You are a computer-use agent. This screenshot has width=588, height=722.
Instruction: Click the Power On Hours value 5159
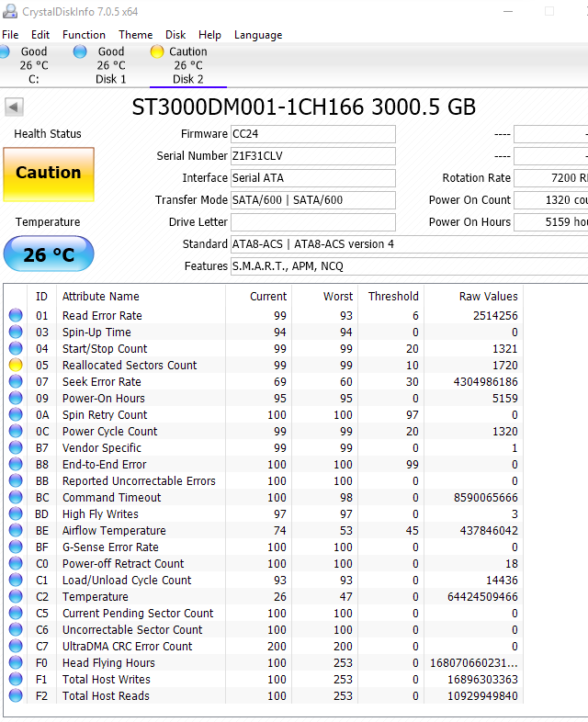550,222
